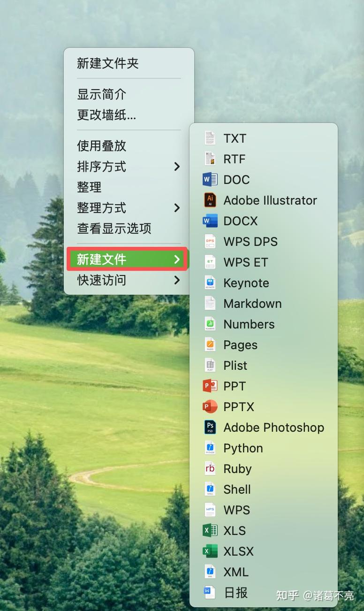364x611 pixels.
Task: Click the PowerPoint PPTX icon
Action: 210,407
